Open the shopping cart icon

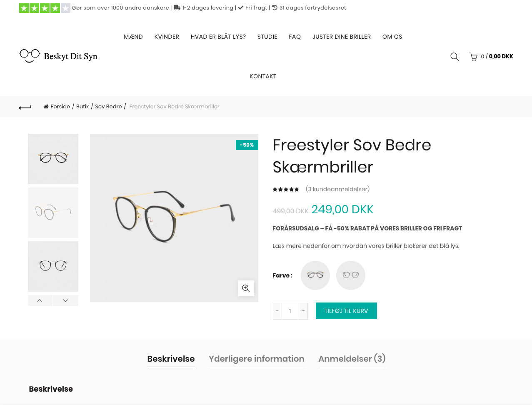[473, 57]
